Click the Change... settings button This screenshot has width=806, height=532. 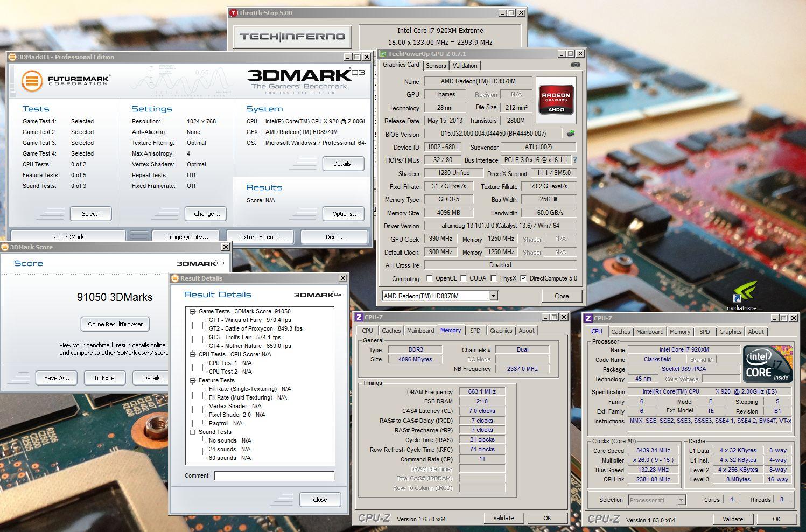pos(206,214)
